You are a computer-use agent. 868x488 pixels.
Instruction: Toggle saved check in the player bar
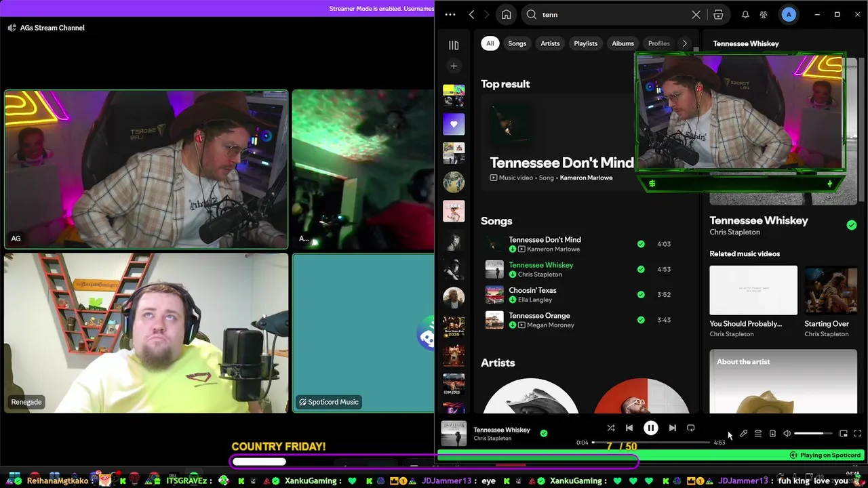(544, 433)
